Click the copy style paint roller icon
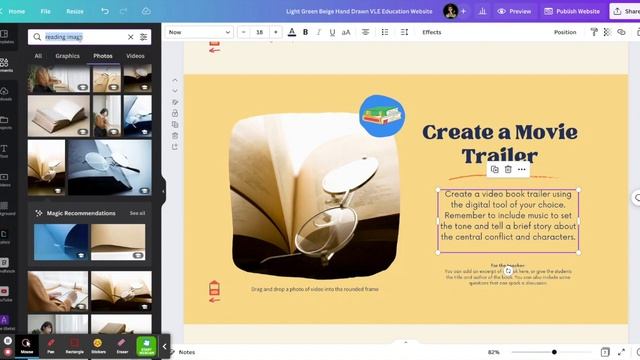Viewport: 640px width, 360px height. coord(594,32)
